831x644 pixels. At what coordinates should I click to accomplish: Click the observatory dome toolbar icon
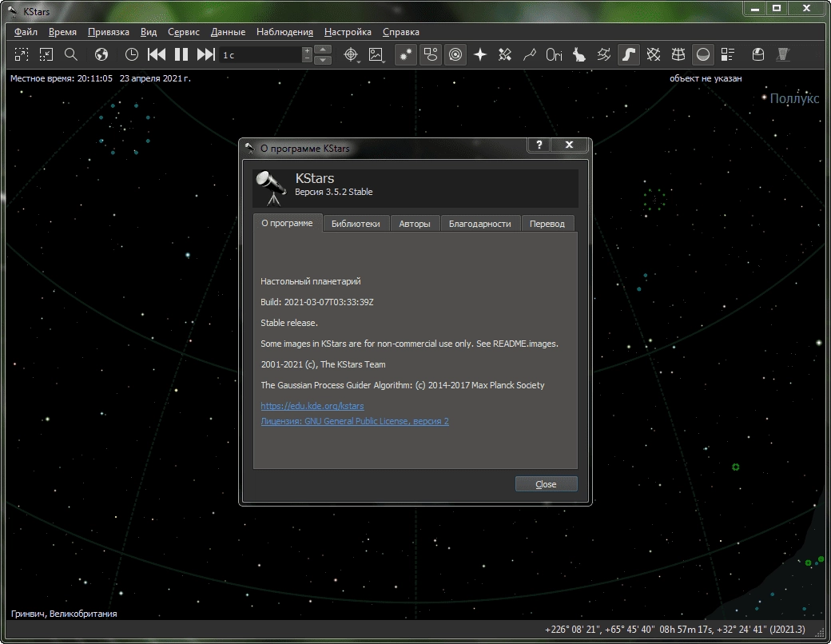(758, 54)
